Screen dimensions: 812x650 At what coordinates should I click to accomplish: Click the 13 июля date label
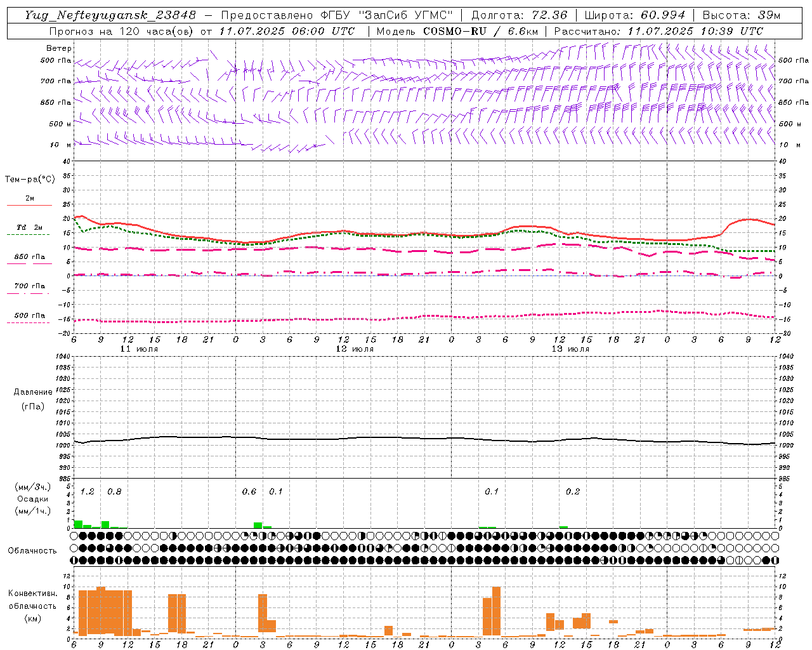click(x=570, y=349)
